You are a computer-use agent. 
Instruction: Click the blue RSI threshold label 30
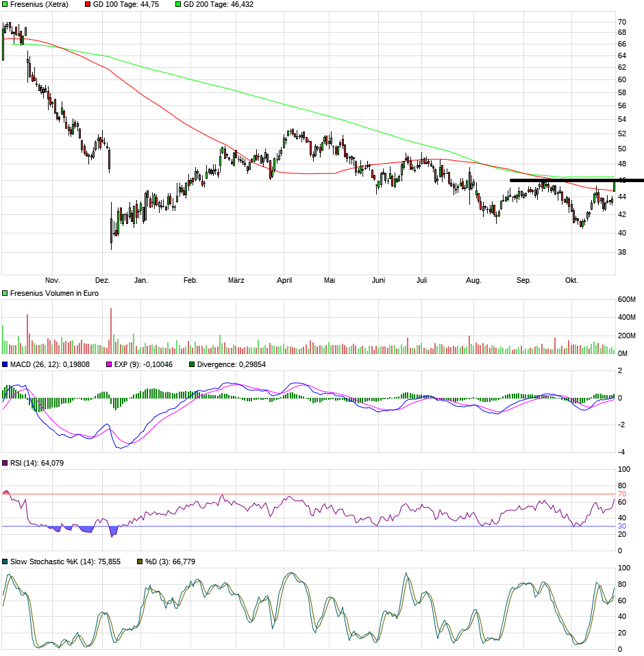pyautogui.click(x=622, y=527)
